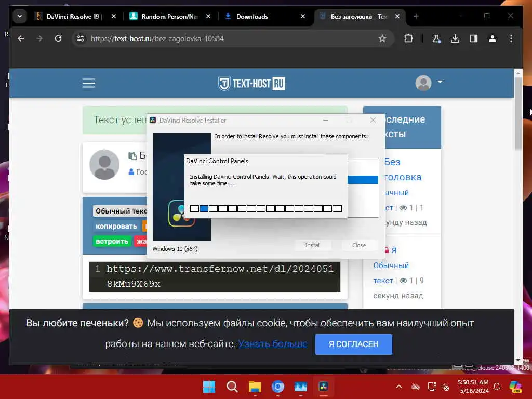532x399 pixels.
Task: Open the Chrome Labs flask icon
Action: click(x=436, y=38)
